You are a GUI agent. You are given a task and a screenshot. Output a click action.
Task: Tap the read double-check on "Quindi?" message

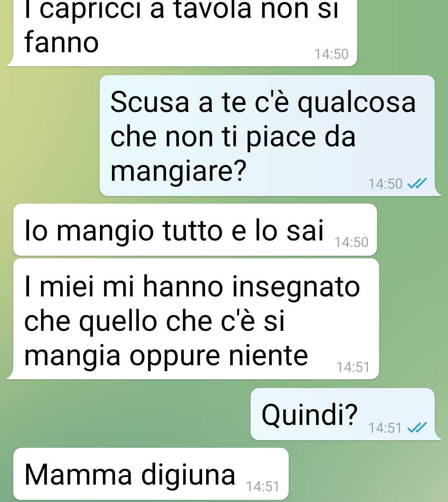(417, 427)
